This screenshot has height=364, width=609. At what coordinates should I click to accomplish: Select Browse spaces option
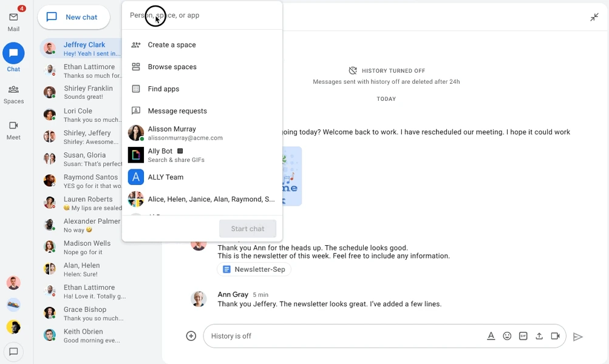click(x=172, y=67)
